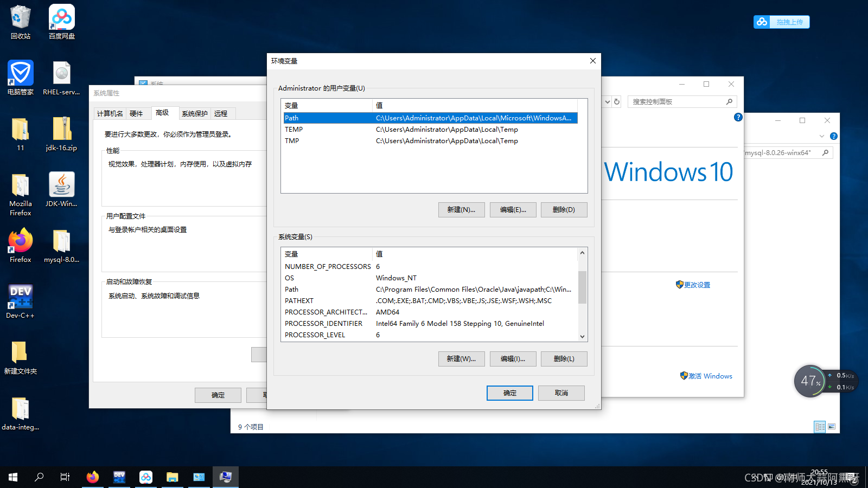
Task: Click 删除(D) for user variables
Action: (x=564, y=210)
